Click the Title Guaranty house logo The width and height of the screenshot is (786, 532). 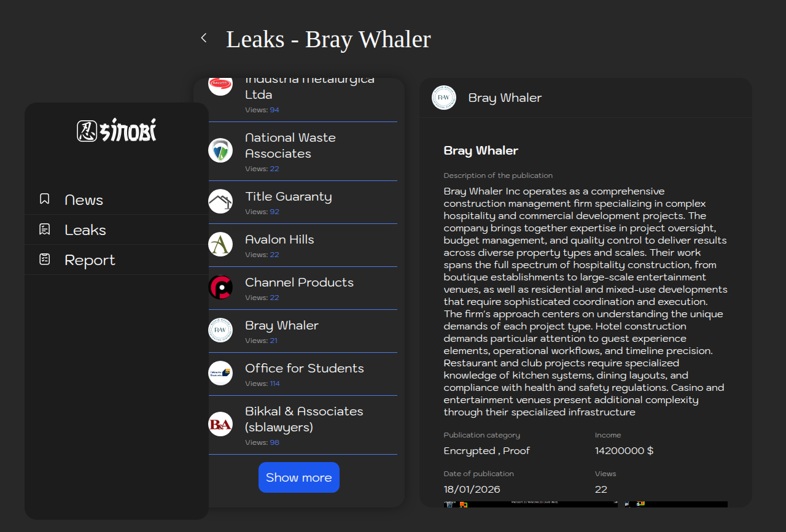tap(220, 201)
